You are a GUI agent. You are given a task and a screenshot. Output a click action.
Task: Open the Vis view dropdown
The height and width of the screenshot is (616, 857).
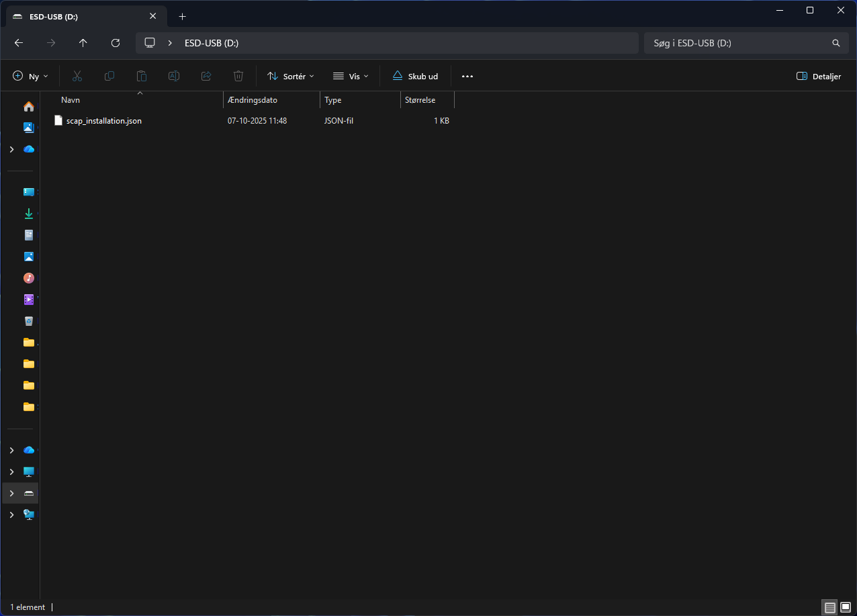(351, 77)
